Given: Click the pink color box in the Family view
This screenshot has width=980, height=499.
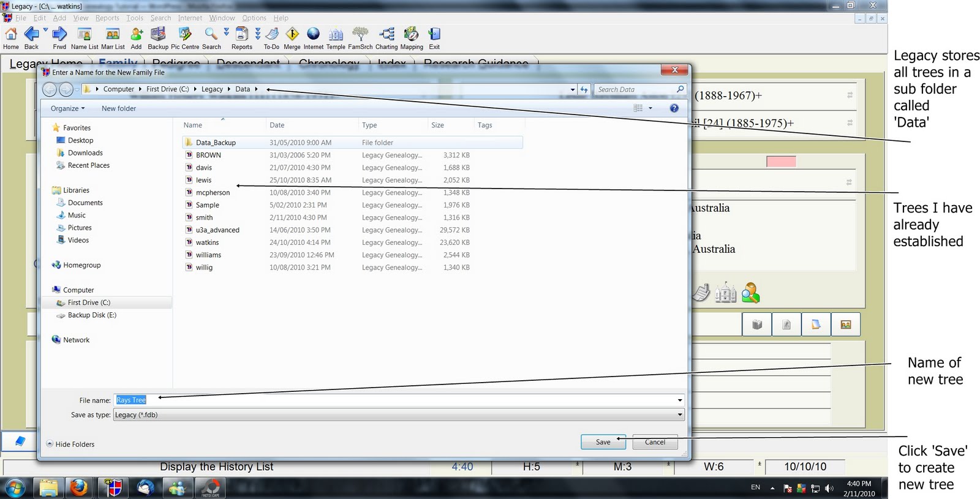Looking at the screenshot, I should pos(781,162).
